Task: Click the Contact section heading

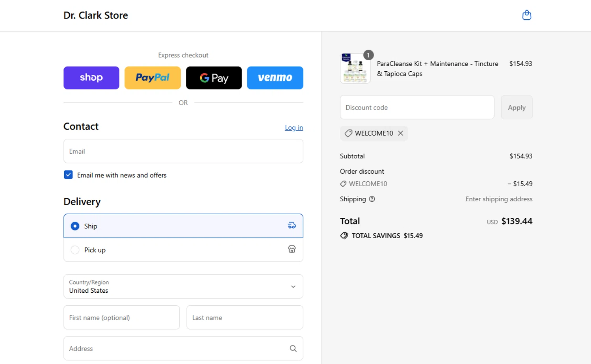Action: 81,126
